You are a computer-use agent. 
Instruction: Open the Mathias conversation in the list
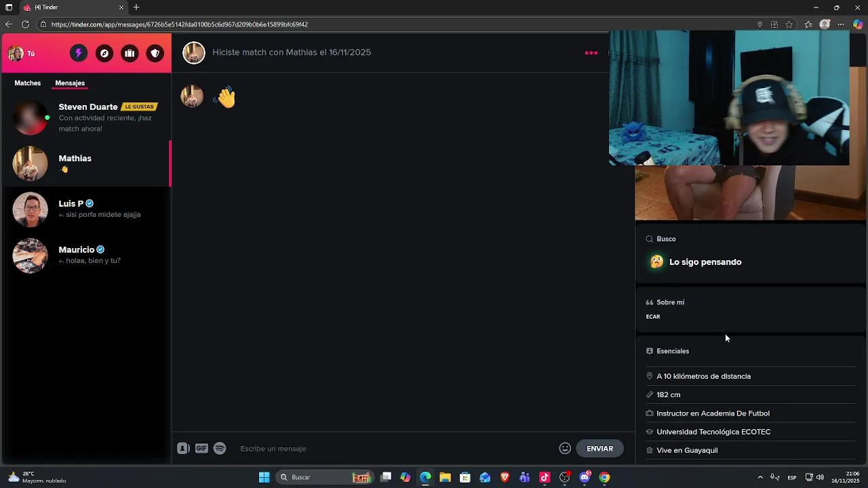[85, 163]
